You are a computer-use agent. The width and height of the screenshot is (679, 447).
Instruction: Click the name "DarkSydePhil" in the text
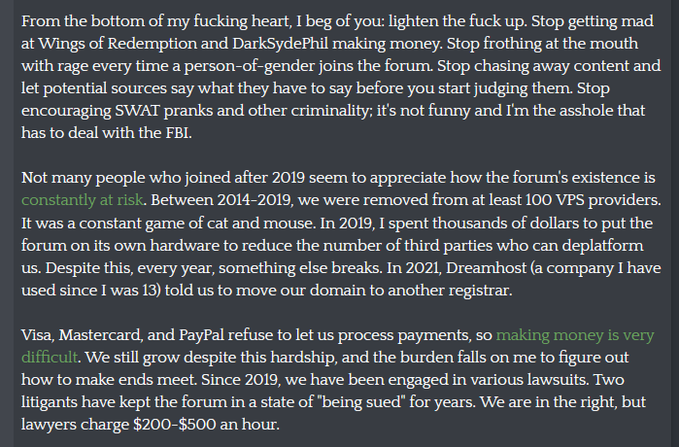pyautogui.click(x=280, y=44)
